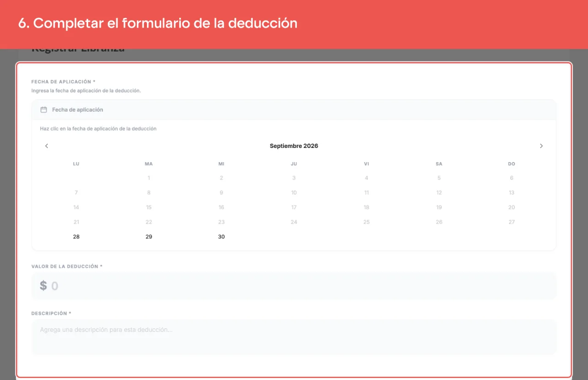Viewport: 588px width, 380px height.
Task: Click disabled day 17 in calendar
Action: pos(294,207)
